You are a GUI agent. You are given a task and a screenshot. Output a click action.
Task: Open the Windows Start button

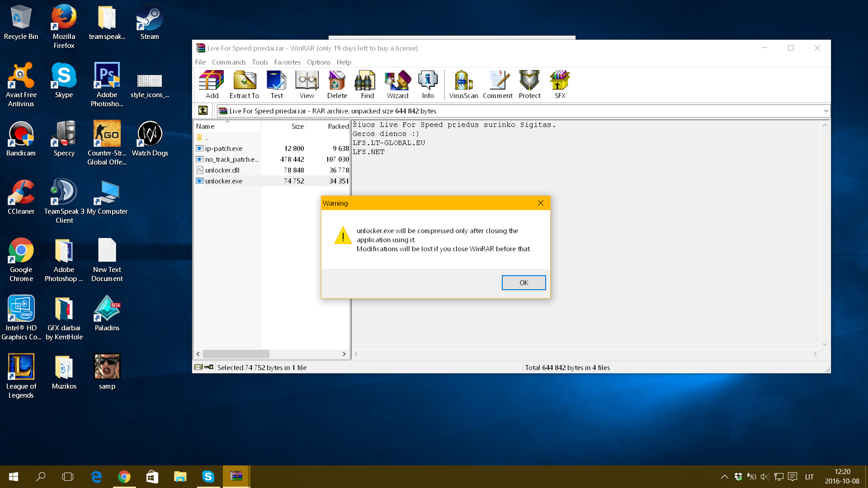[14, 477]
